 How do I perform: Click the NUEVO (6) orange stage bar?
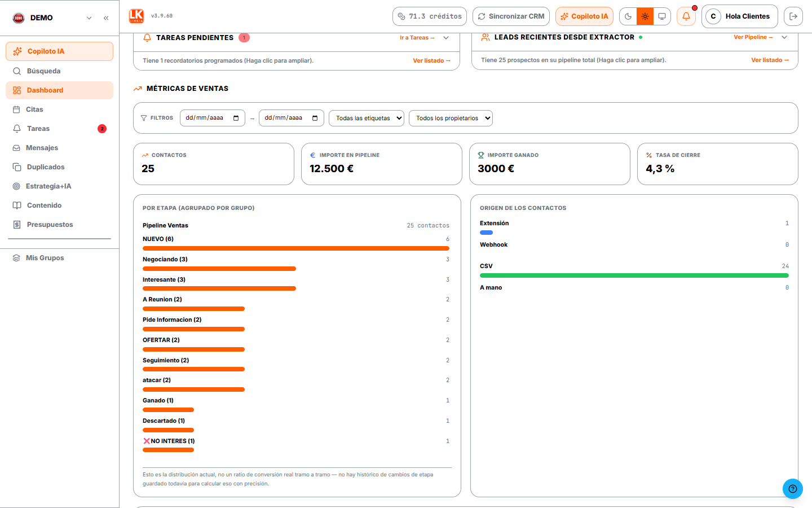[296, 248]
